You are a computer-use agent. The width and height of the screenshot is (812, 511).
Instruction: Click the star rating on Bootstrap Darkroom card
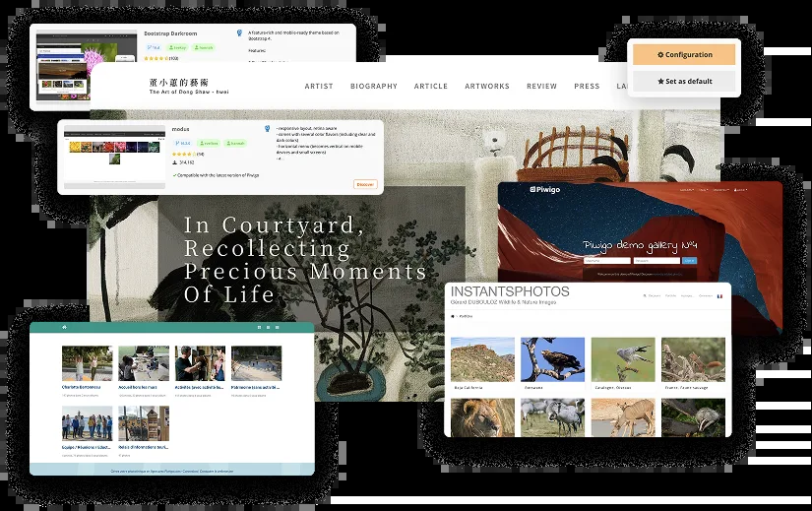pos(156,58)
